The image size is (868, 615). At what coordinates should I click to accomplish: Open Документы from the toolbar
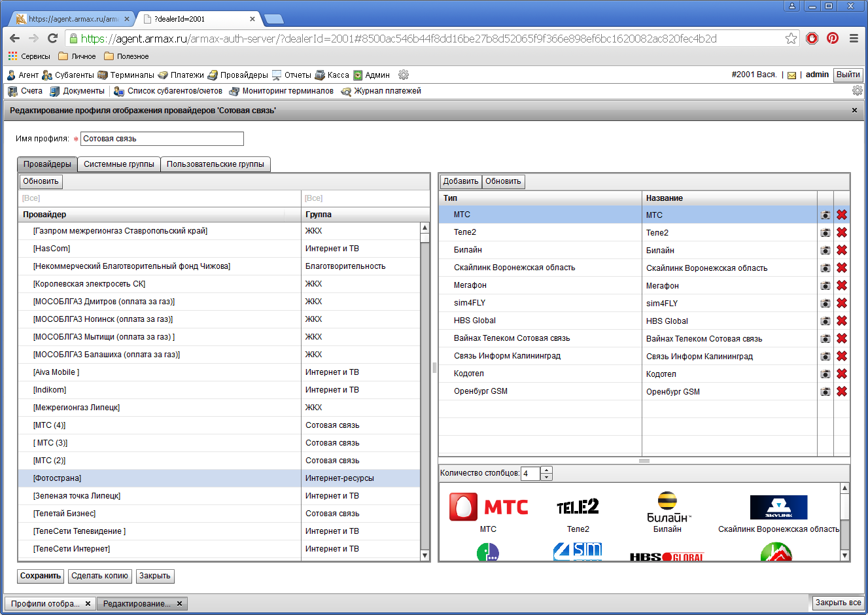click(x=77, y=91)
